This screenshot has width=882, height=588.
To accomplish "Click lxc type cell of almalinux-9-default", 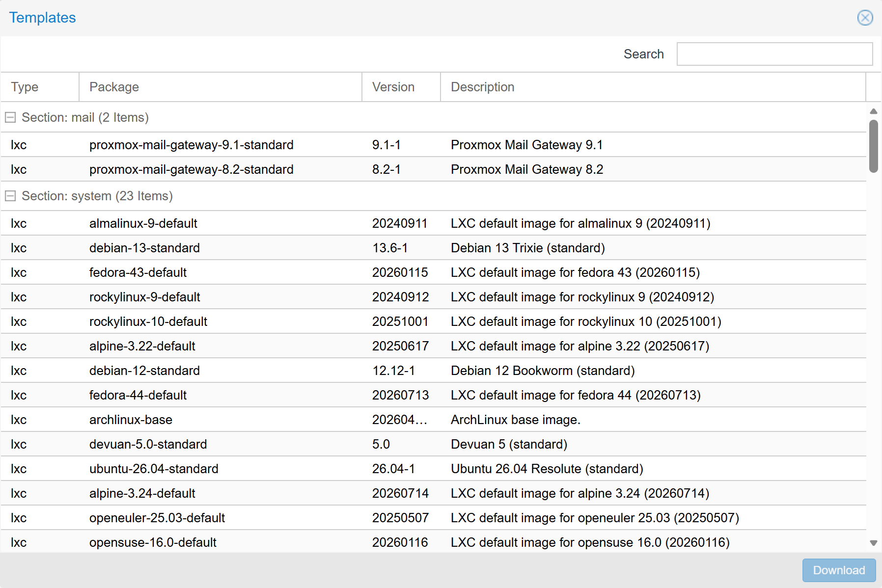I will point(19,223).
